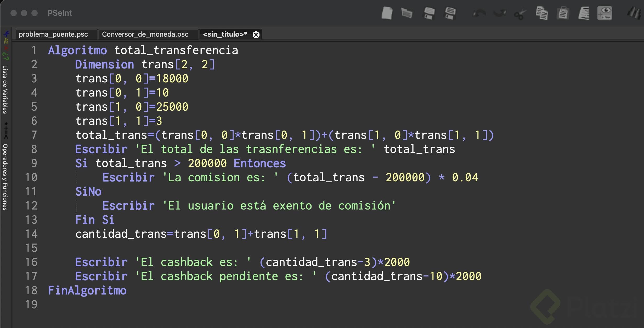Click line number 9 in the margin
Viewport: 644px width, 328px height.
pyautogui.click(x=34, y=163)
